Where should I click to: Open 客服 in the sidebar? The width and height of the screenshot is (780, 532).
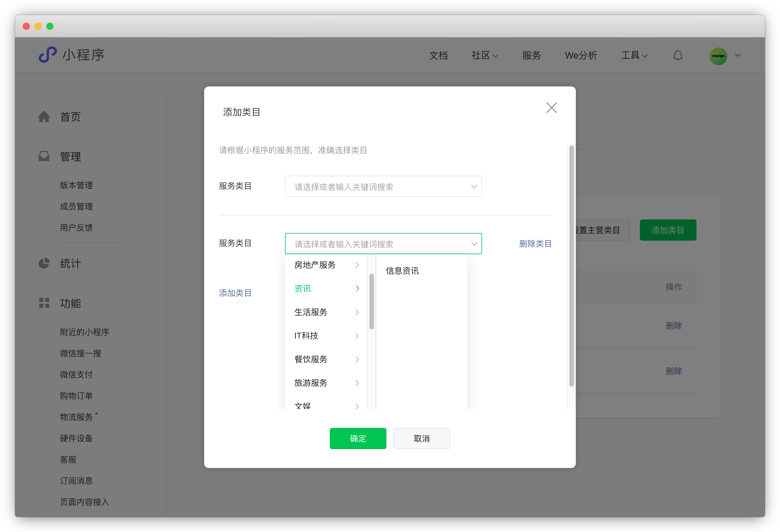(x=68, y=459)
